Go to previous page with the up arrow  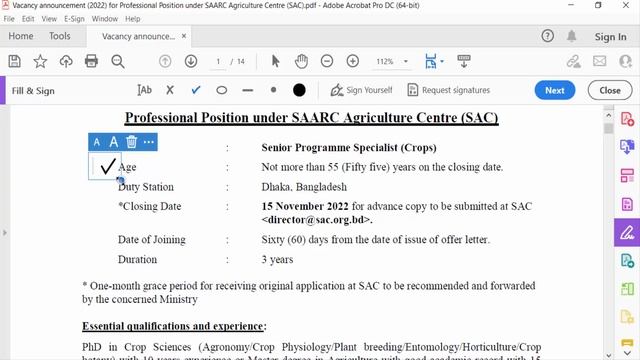[x=165, y=61]
